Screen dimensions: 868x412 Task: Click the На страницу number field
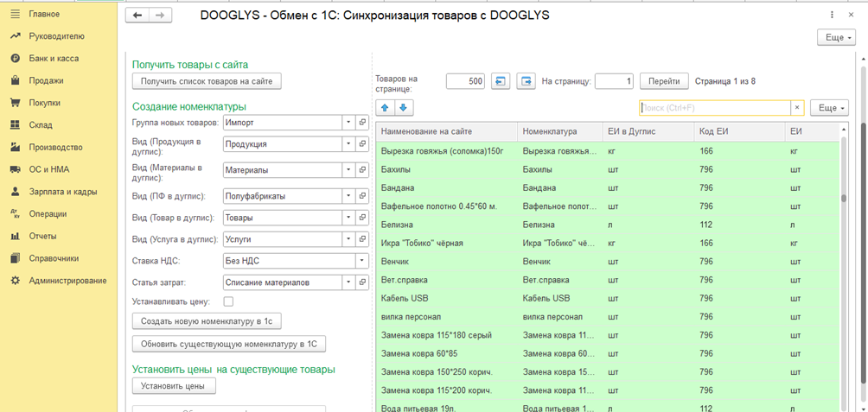(614, 81)
